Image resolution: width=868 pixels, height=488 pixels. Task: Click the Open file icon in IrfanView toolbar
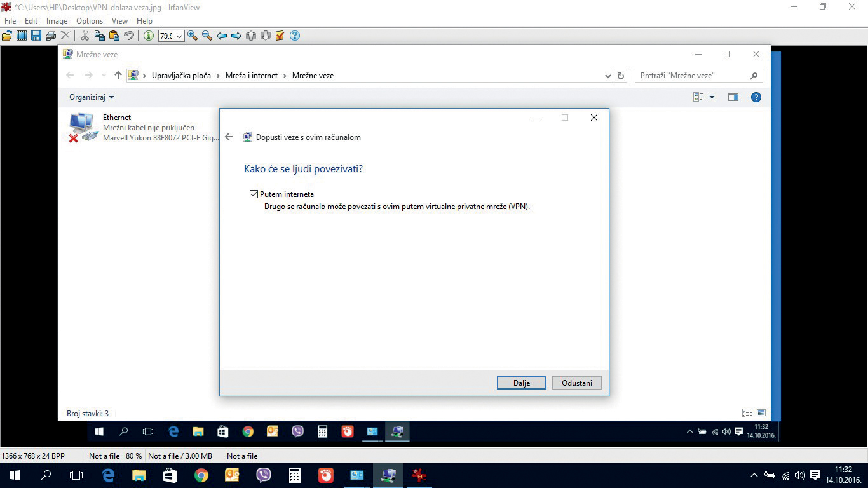coord(7,36)
